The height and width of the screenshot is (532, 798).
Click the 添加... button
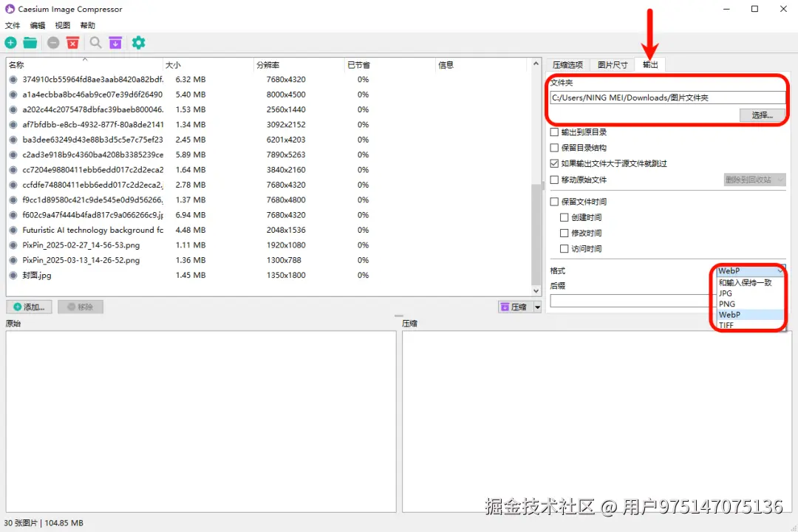29,307
